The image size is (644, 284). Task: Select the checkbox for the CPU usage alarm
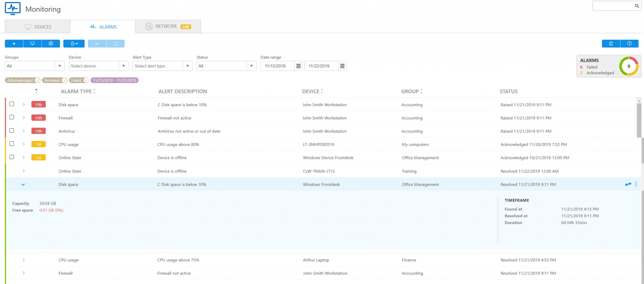(x=12, y=144)
